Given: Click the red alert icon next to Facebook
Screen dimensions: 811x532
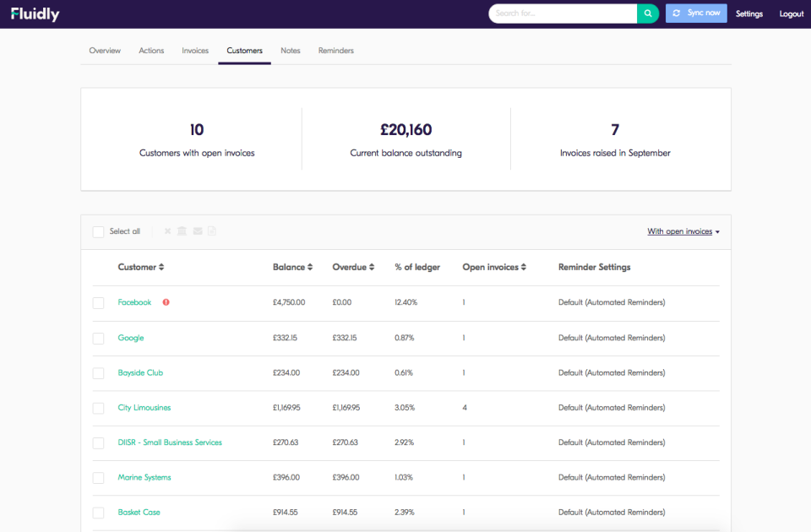Looking at the screenshot, I should 166,301.
